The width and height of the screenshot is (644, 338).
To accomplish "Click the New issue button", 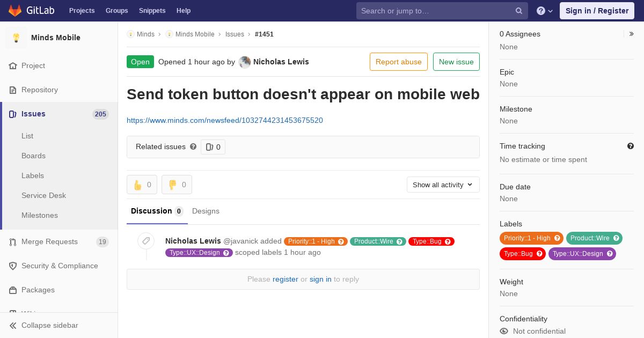I will (x=456, y=62).
